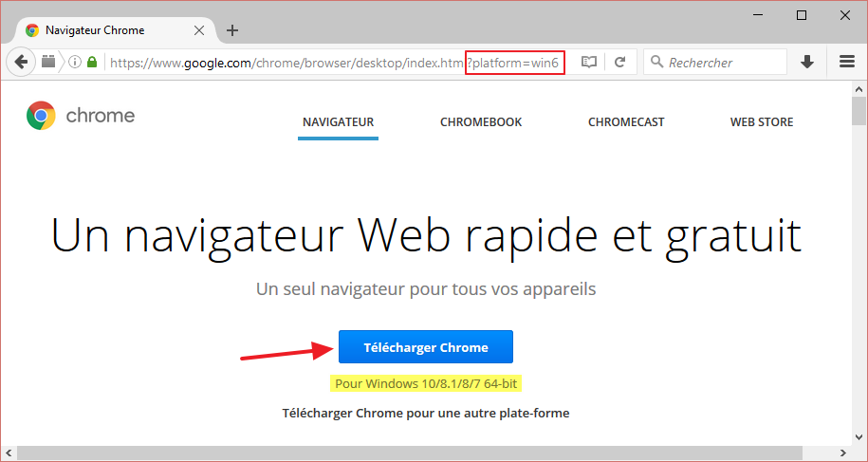Viewport: 868px width, 462px height.
Task: Click the vertical scrollbar up arrow
Action: pos(859,89)
